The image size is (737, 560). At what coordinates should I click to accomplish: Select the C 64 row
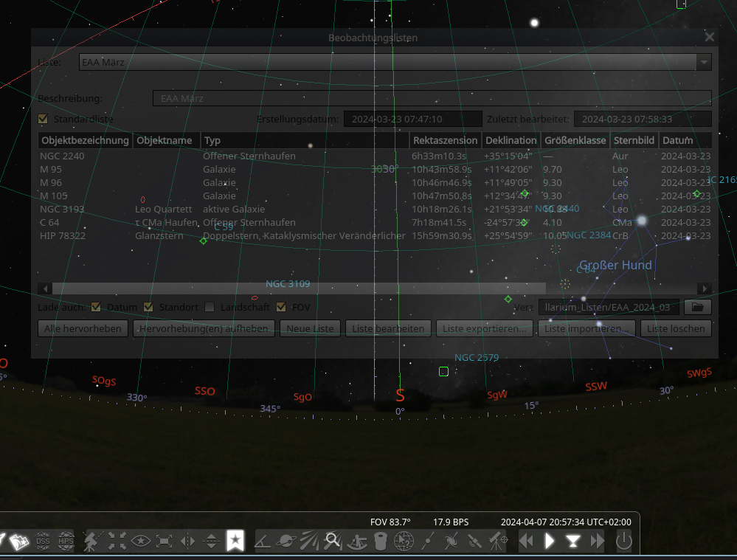point(375,222)
